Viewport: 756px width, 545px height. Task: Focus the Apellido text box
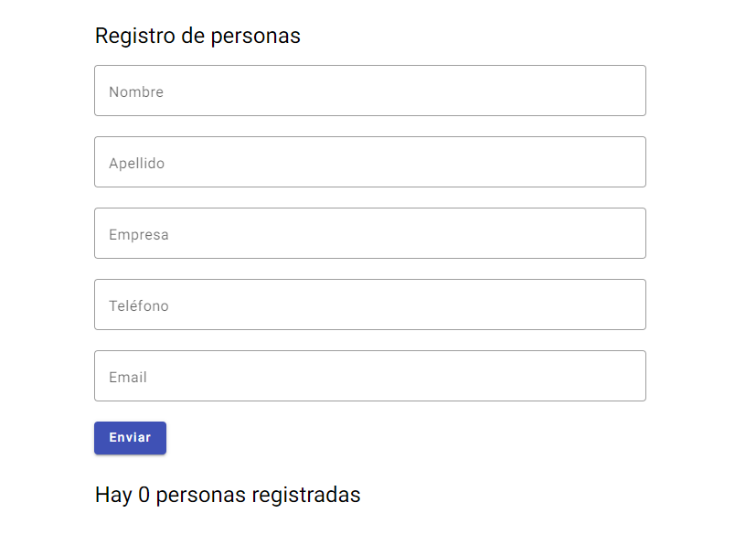[369, 162]
